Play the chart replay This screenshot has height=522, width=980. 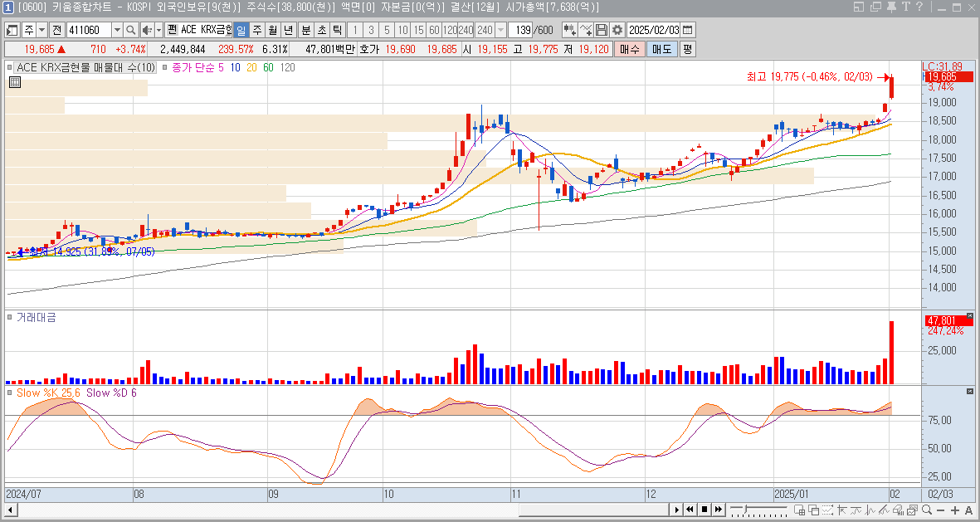(x=676, y=510)
